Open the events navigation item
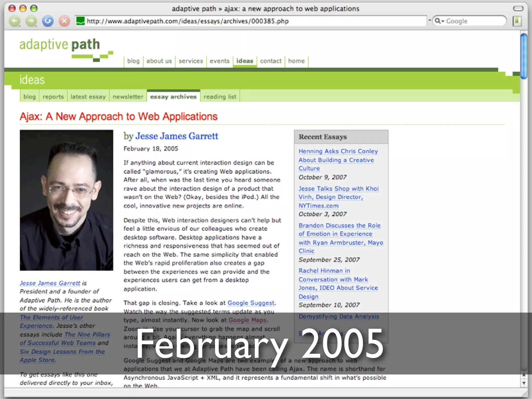This screenshot has height=399, width=532. tap(220, 61)
